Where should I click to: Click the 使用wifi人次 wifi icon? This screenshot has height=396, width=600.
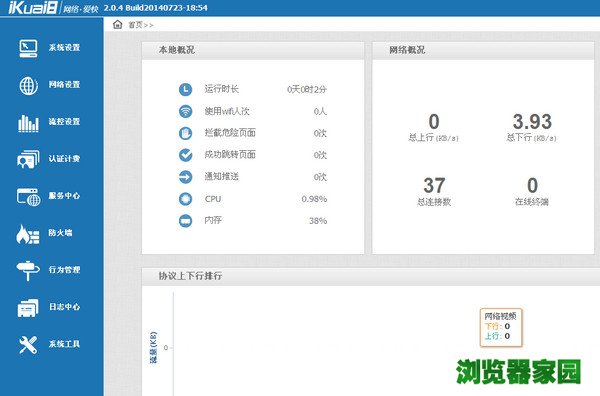(186, 111)
